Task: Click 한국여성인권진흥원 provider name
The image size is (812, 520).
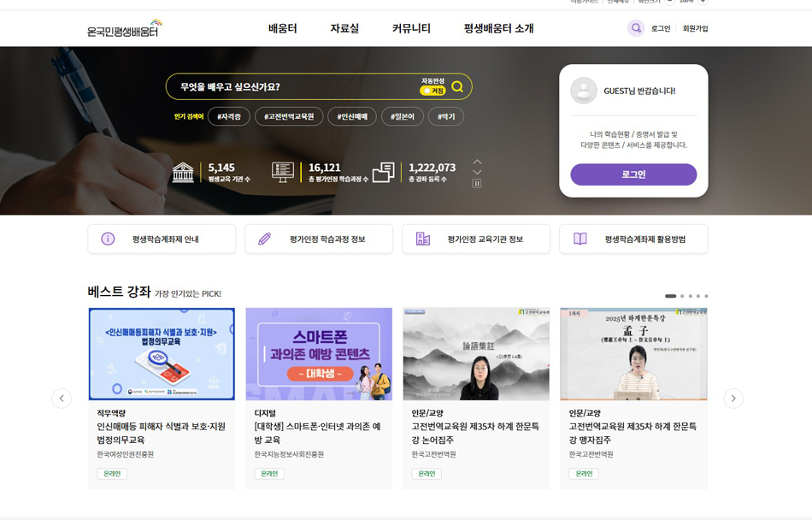Action: 126,454
